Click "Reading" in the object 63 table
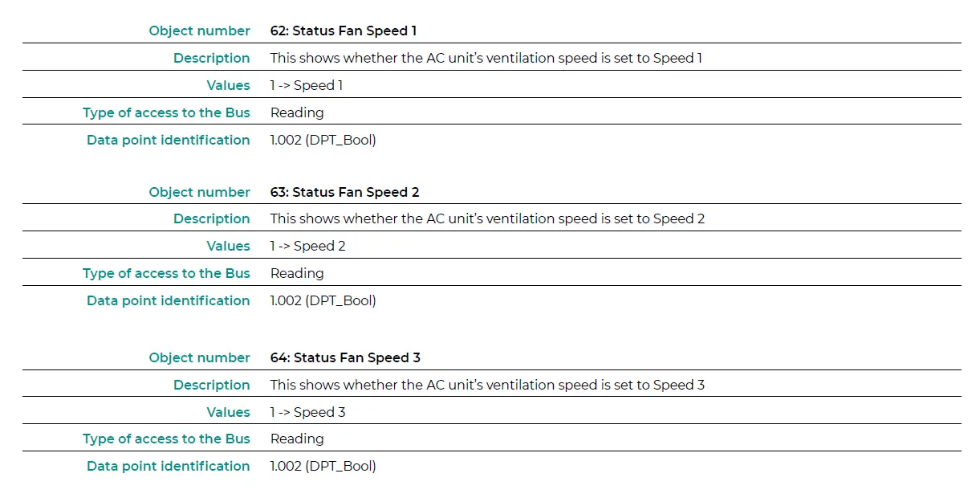 297,273
